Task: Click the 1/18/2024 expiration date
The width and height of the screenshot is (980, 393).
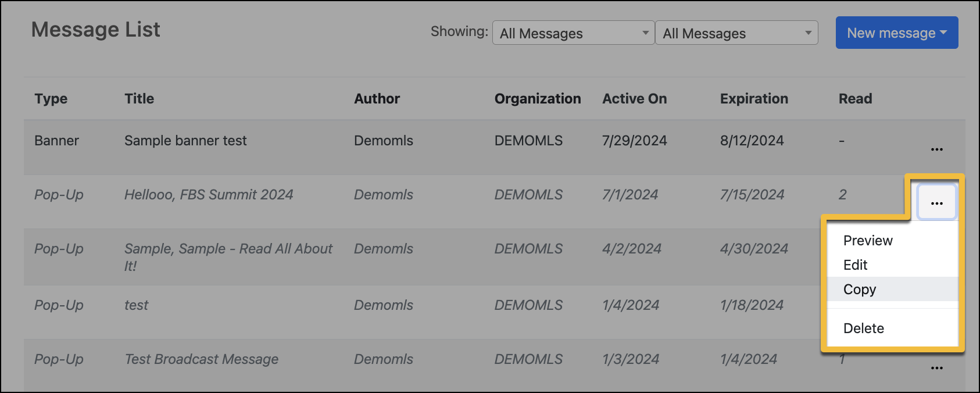Action: (x=752, y=305)
